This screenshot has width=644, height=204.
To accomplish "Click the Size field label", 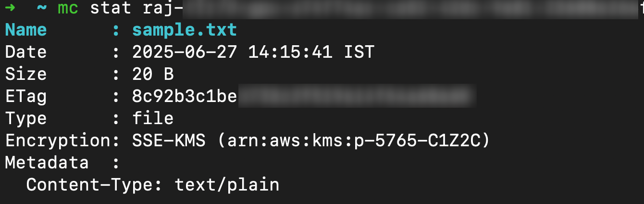I will coord(26,75).
